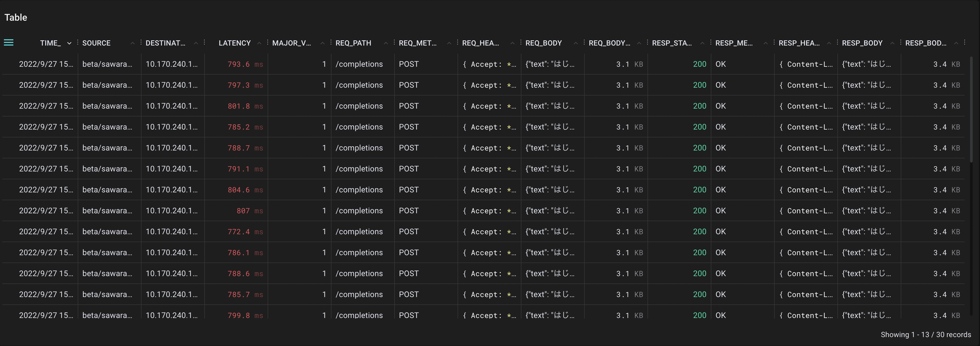Click the SOURCE column sort arrow

[132, 43]
